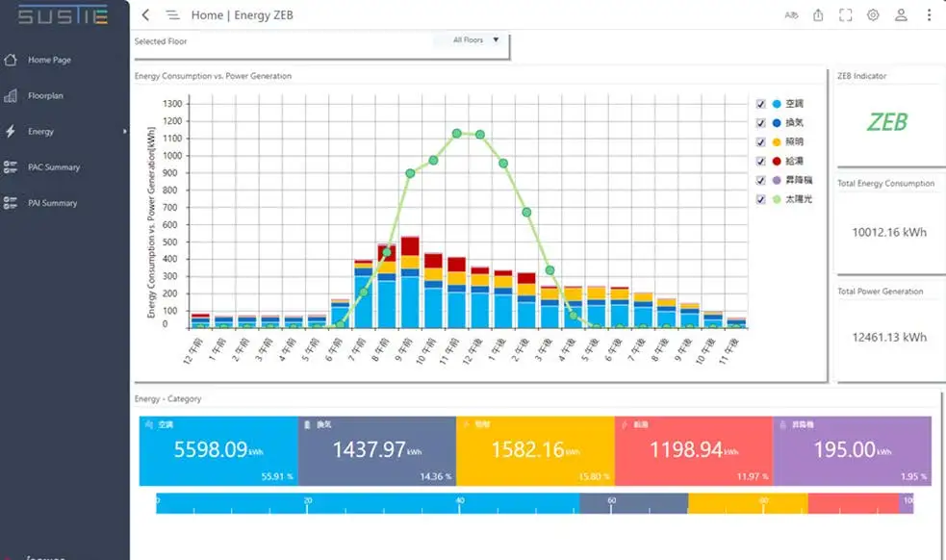Viewport: 946px width, 560px height.
Task: Open the Floorplan section in the sidebar
Action: [49, 95]
